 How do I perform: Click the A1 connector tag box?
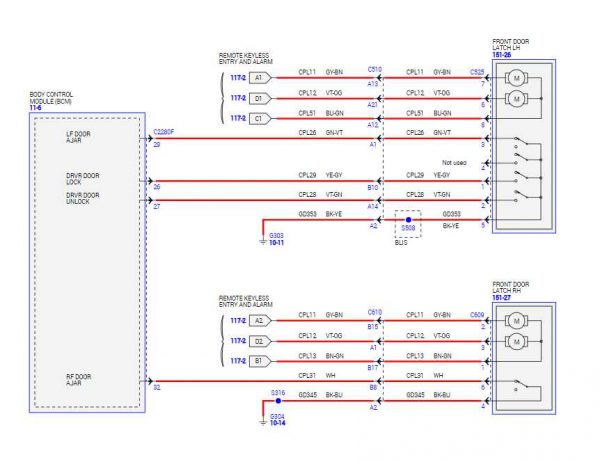[x=260, y=78]
